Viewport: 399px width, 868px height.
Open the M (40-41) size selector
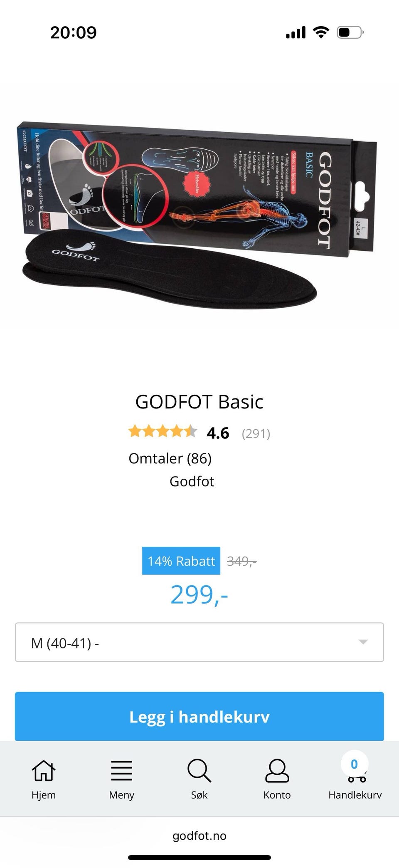pyautogui.click(x=199, y=642)
